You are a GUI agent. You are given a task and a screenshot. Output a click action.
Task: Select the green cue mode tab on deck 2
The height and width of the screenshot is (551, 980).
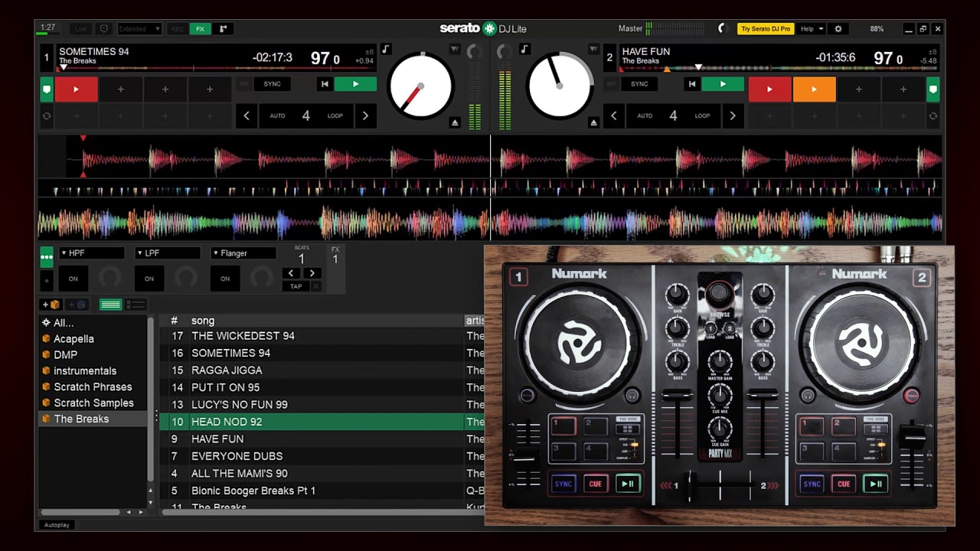[x=933, y=90]
